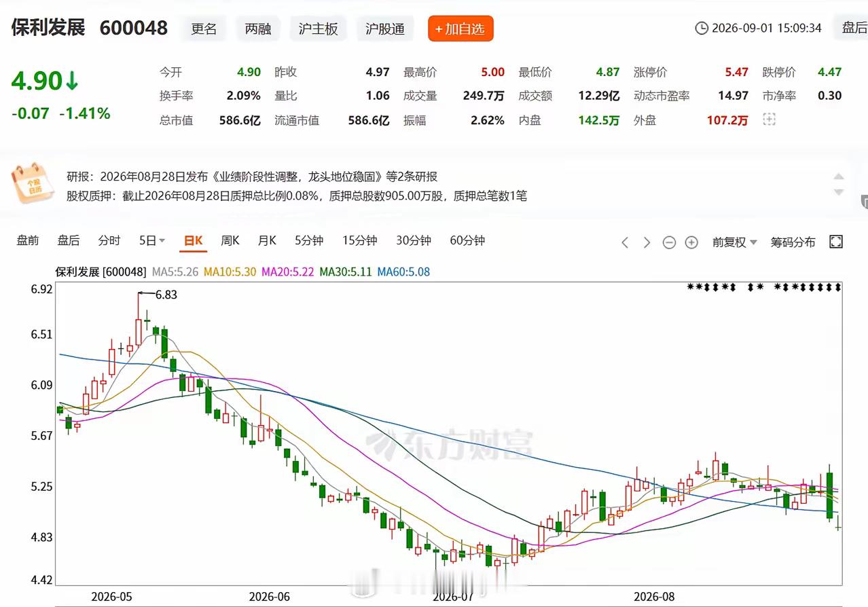Screen dimensions: 868x607
Task: Select the 15分钟 chart tab
Action: tap(359, 240)
